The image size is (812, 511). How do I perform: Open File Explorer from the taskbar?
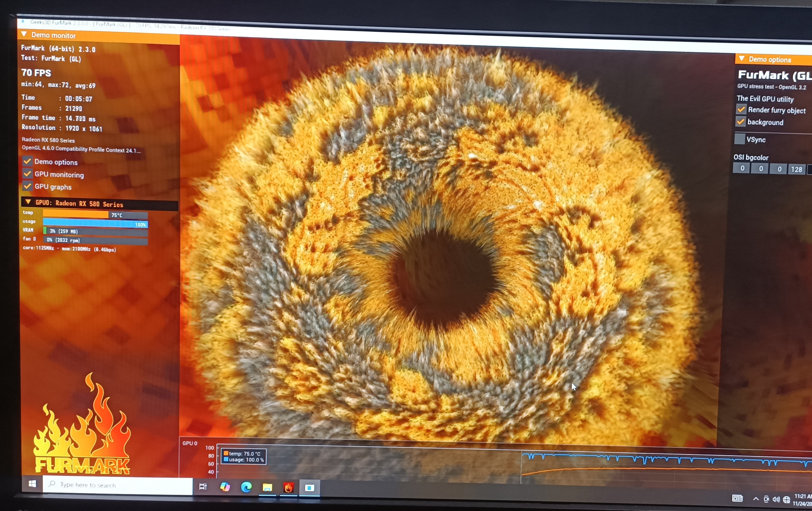[x=267, y=487]
